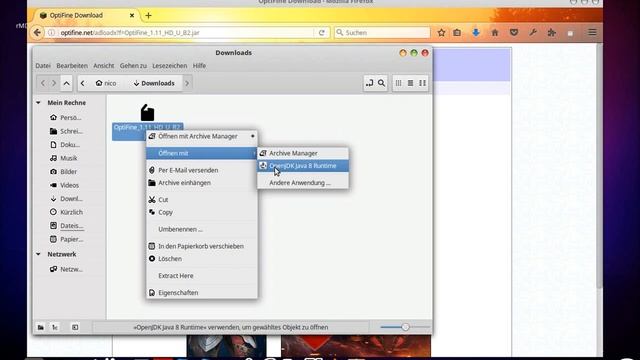Open Andere Anwendung... option

click(303, 183)
